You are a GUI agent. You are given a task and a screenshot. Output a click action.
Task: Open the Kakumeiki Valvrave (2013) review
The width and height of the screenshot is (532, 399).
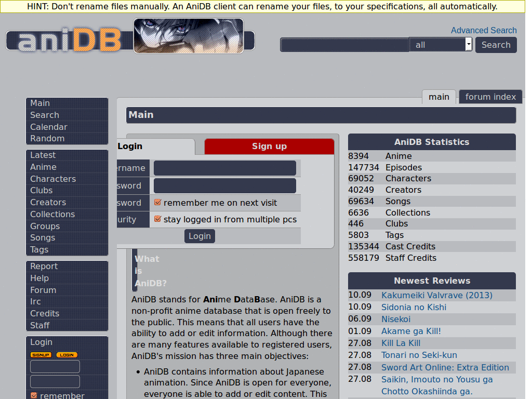click(436, 295)
